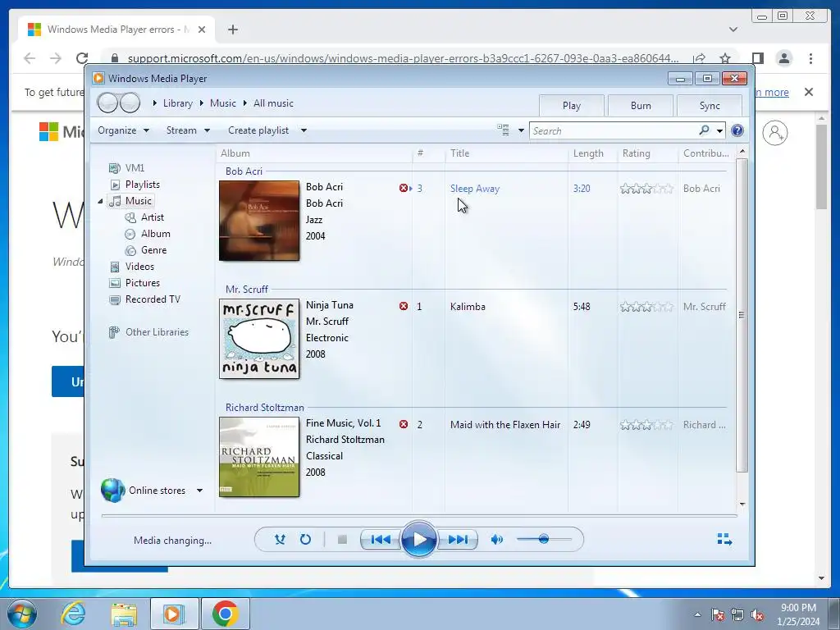Click Music in the breadcrumb

[223, 103]
